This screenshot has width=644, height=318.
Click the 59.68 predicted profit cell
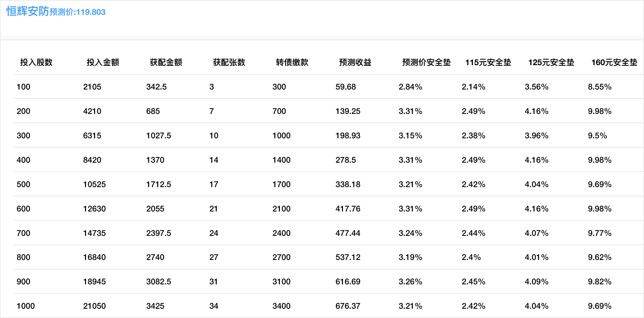[x=345, y=87]
